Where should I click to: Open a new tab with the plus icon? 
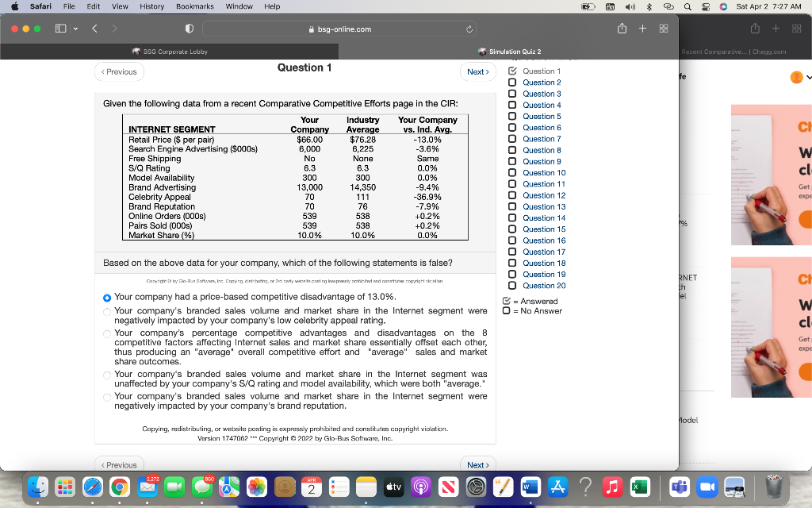(642, 27)
